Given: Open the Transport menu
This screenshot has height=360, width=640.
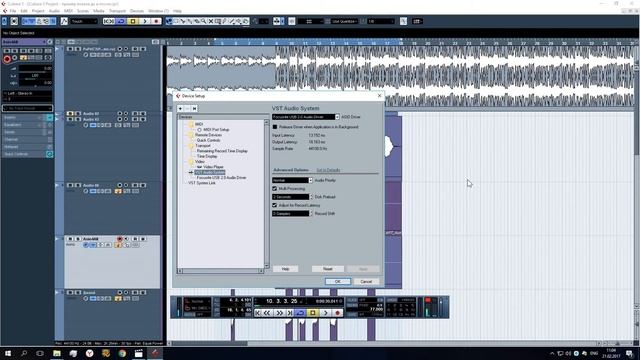Looking at the screenshot, I should pyautogui.click(x=117, y=11).
